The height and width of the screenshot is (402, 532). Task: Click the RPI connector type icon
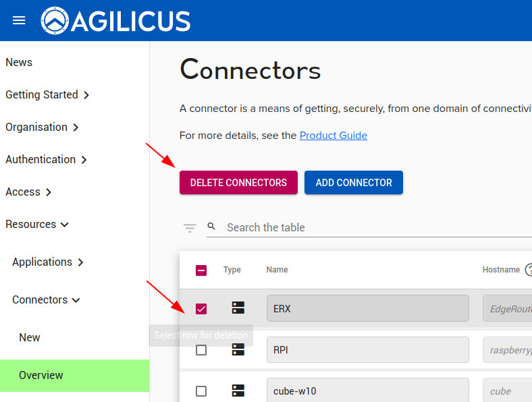pyautogui.click(x=238, y=349)
